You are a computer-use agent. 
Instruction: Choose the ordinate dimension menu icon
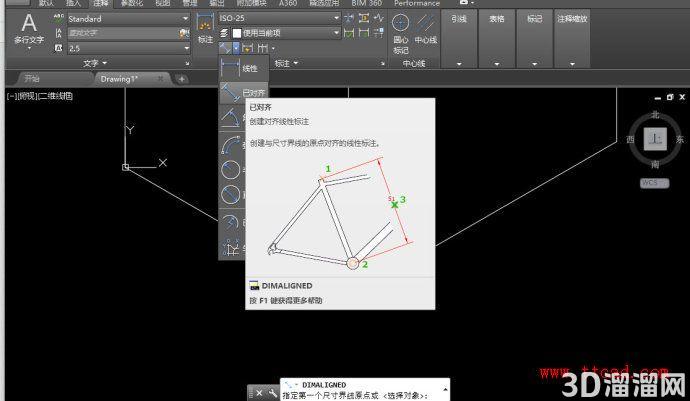(231, 247)
